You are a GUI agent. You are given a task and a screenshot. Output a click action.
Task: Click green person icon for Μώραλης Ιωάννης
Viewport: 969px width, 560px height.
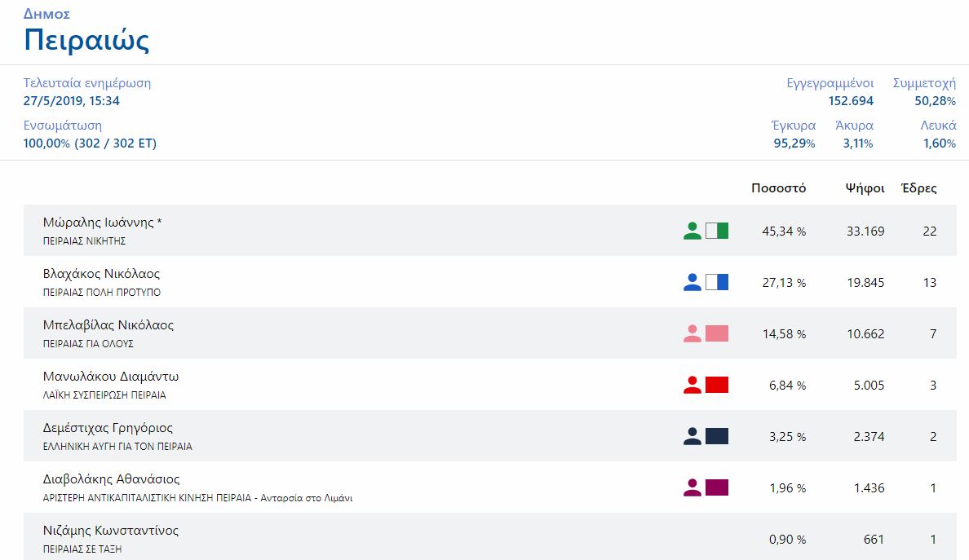(692, 231)
